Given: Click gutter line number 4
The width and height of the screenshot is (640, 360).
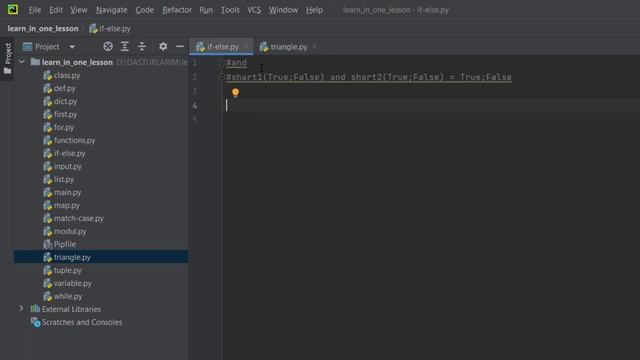Looking at the screenshot, I should (x=195, y=106).
